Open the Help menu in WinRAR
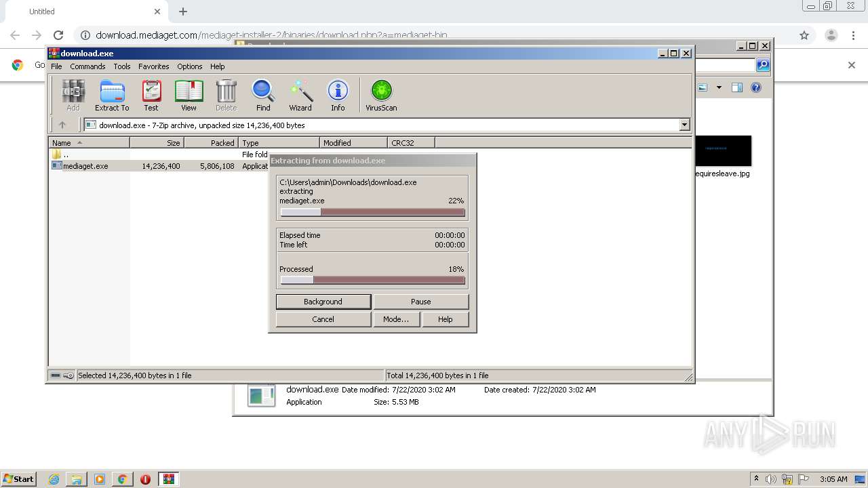868x488 pixels. coord(217,66)
